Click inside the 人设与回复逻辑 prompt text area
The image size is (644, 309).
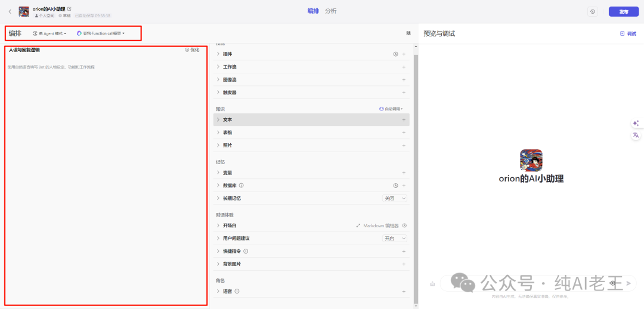point(106,181)
